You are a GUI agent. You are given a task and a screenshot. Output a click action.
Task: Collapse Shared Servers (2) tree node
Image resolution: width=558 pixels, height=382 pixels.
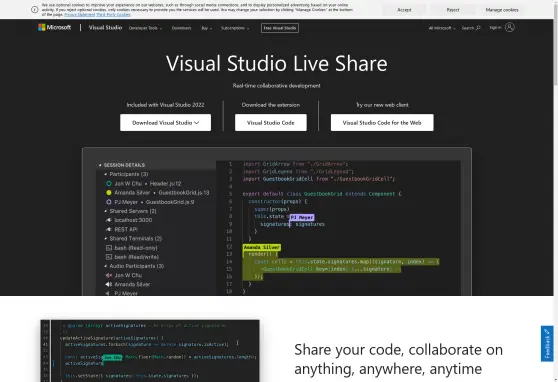[106, 211]
